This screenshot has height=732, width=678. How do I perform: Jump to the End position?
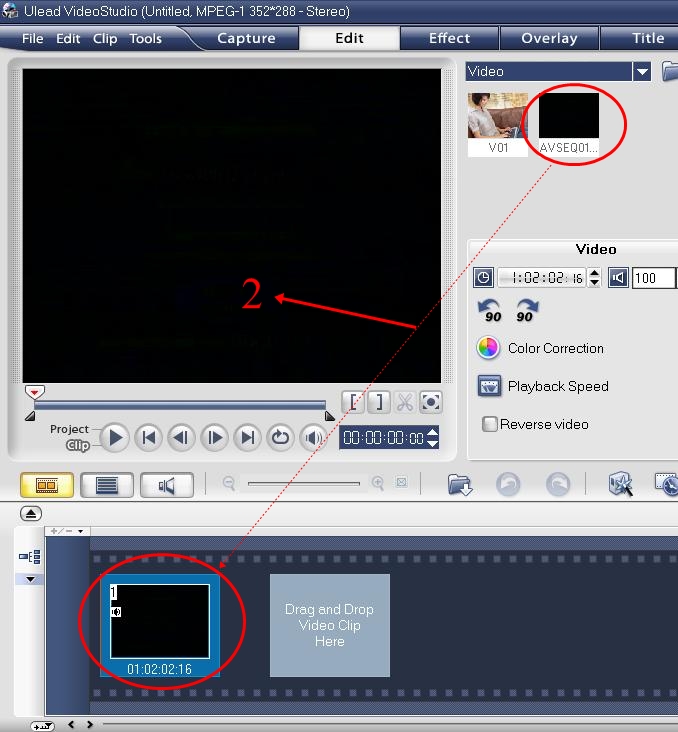point(247,438)
